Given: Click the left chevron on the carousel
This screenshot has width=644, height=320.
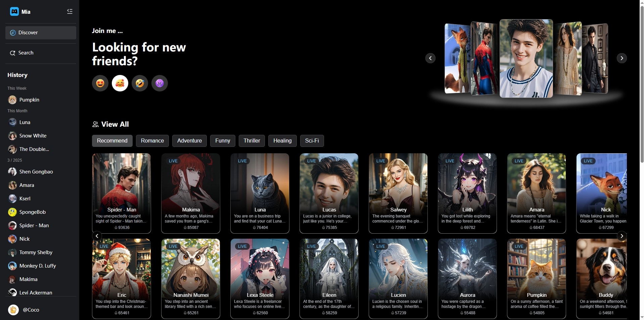Looking at the screenshot, I should point(431,58).
